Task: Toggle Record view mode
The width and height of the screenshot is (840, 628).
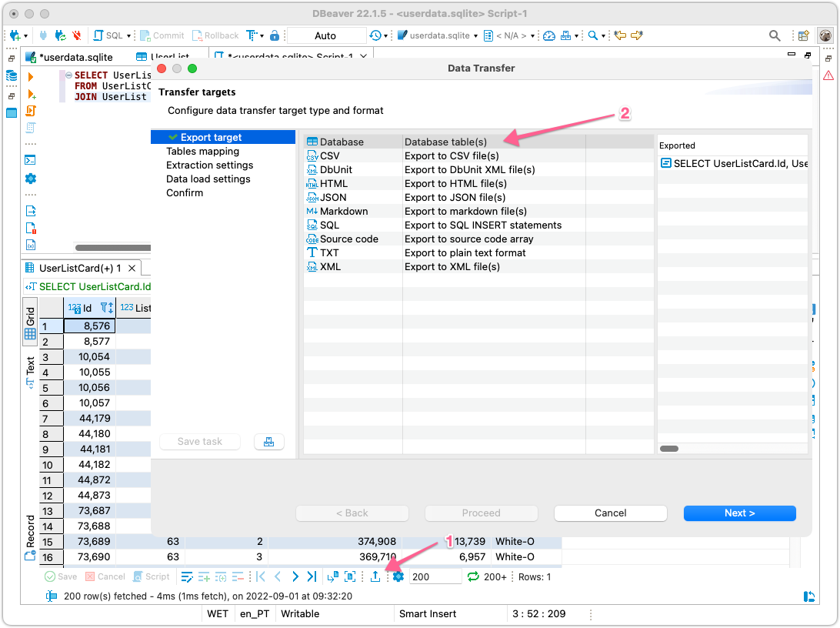Action: (x=31, y=537)
